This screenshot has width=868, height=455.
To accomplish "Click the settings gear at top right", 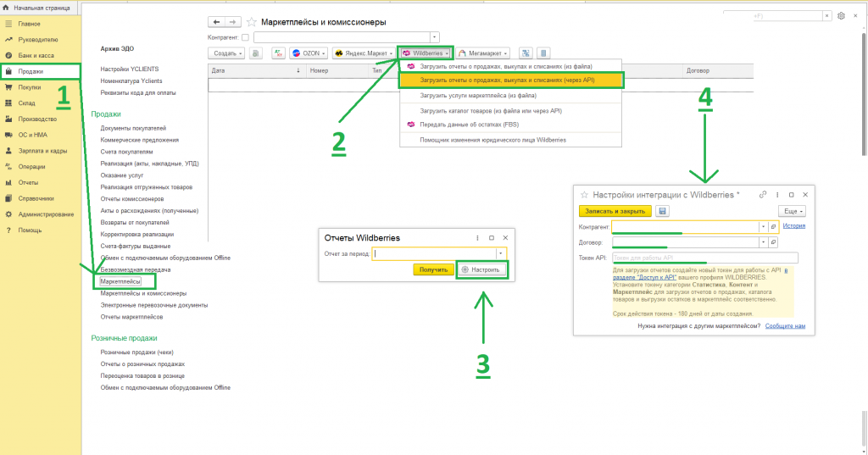I will coord(841,16).
